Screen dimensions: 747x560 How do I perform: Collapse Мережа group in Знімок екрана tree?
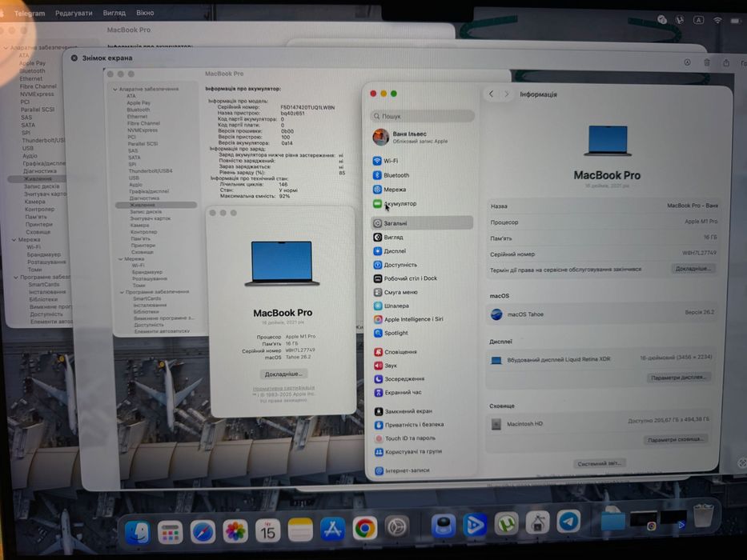(120, 259)
